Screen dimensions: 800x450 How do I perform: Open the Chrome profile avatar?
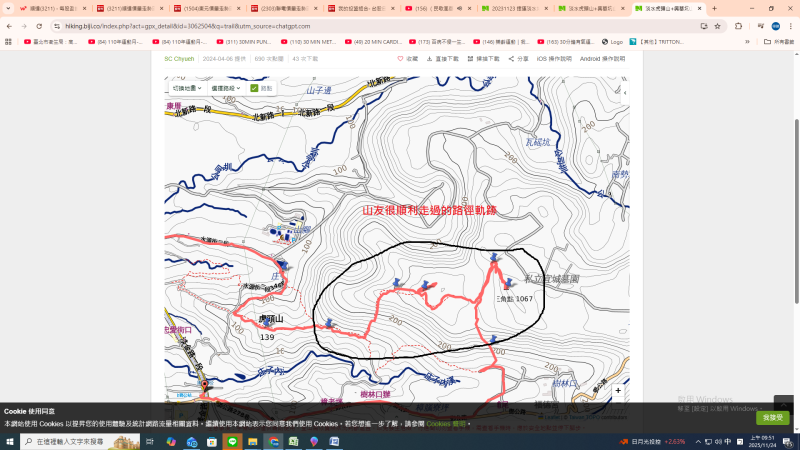[x=776, y=26]
